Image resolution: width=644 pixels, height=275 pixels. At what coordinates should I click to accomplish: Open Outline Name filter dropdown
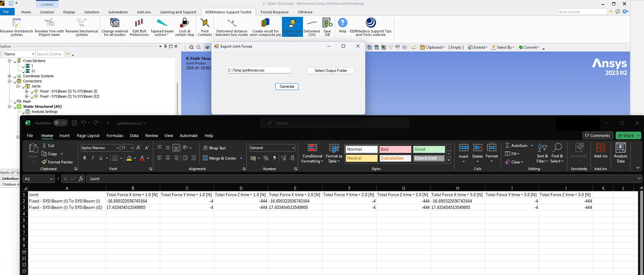coord(33,54)
